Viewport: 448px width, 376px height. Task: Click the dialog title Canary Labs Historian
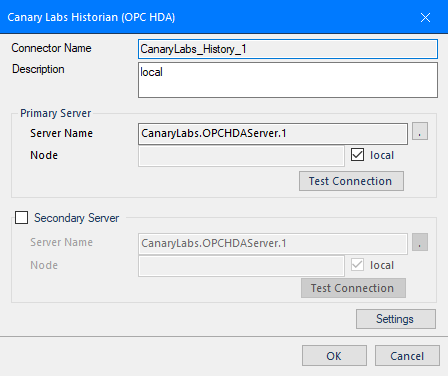(91, 17)
